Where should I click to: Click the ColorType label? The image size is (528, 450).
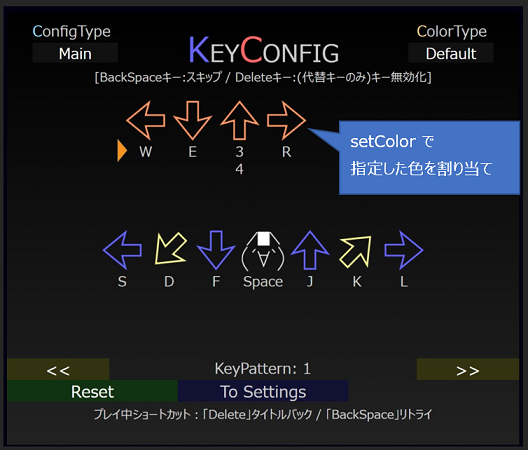(452, 31)
